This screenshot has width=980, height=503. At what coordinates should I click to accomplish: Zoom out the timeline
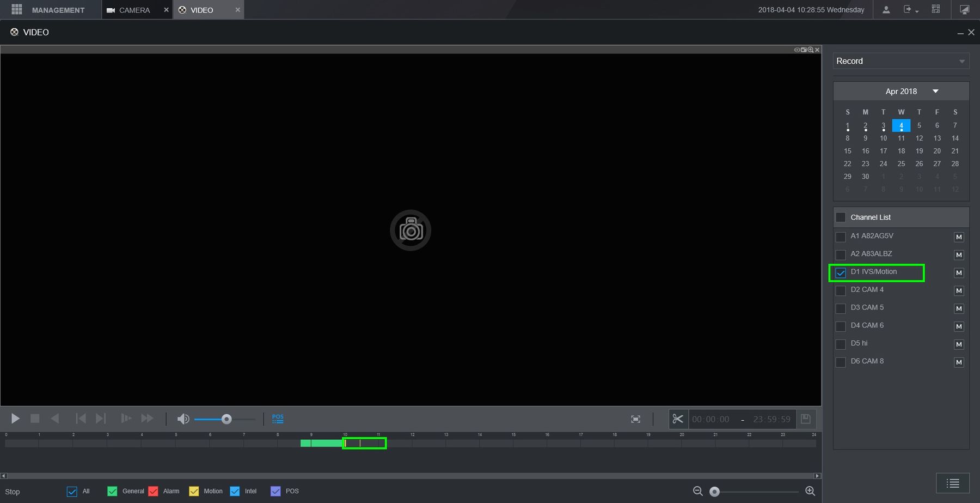tap(697, 491)
